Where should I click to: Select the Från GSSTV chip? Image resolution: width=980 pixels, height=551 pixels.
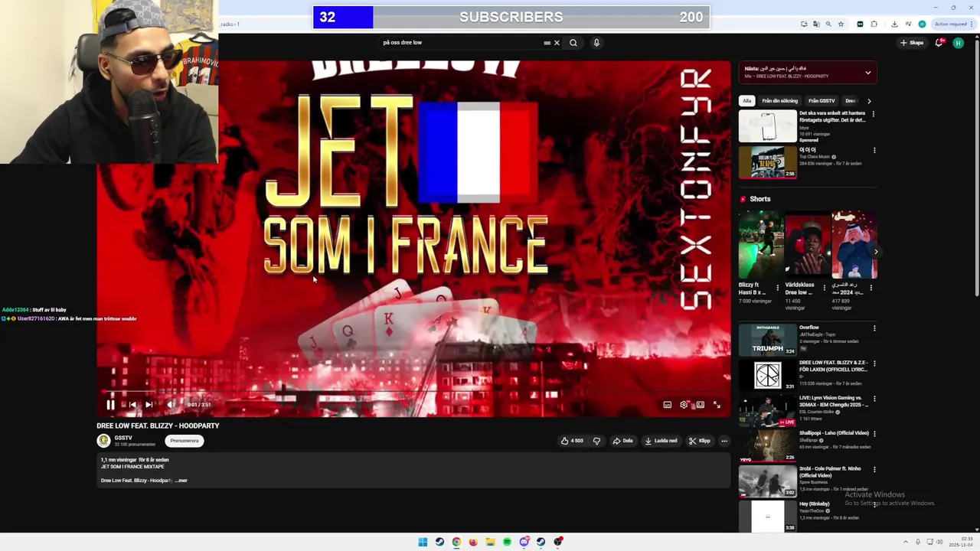click(822, 101)
